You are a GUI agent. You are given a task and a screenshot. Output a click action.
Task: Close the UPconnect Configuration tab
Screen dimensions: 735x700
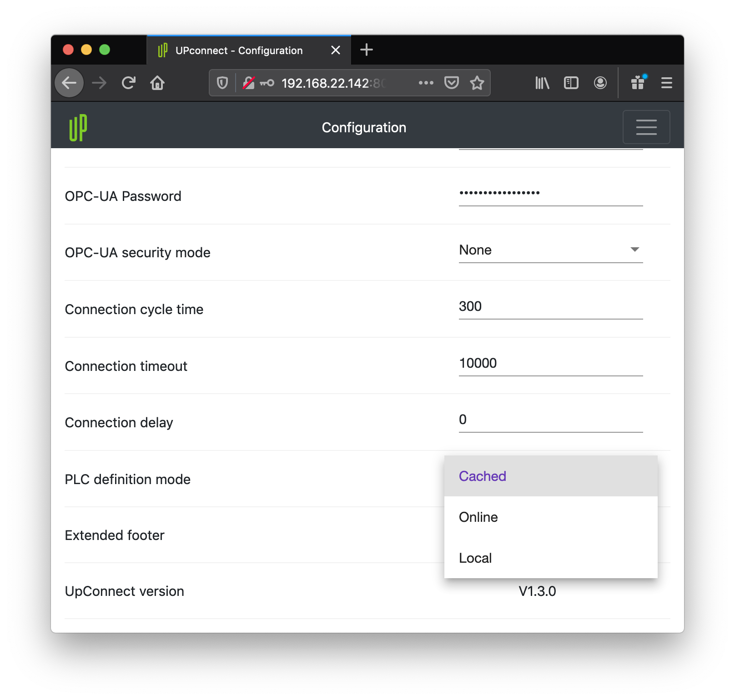coord(336,50)
